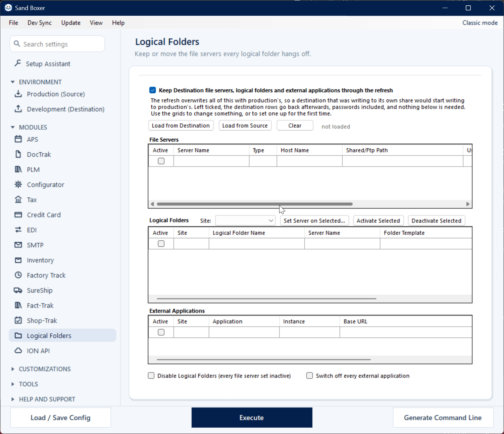The height and width of the screenshot is (434, 504).
Task: Click the Search settings field
Action: (57, 44)
